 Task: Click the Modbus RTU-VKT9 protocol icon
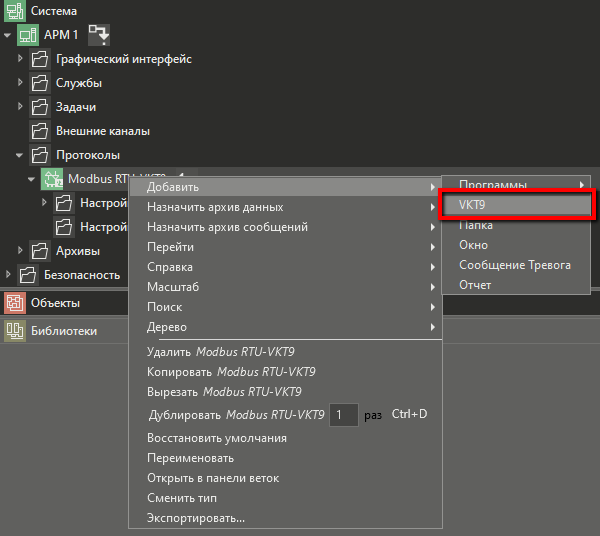(51, 179)
